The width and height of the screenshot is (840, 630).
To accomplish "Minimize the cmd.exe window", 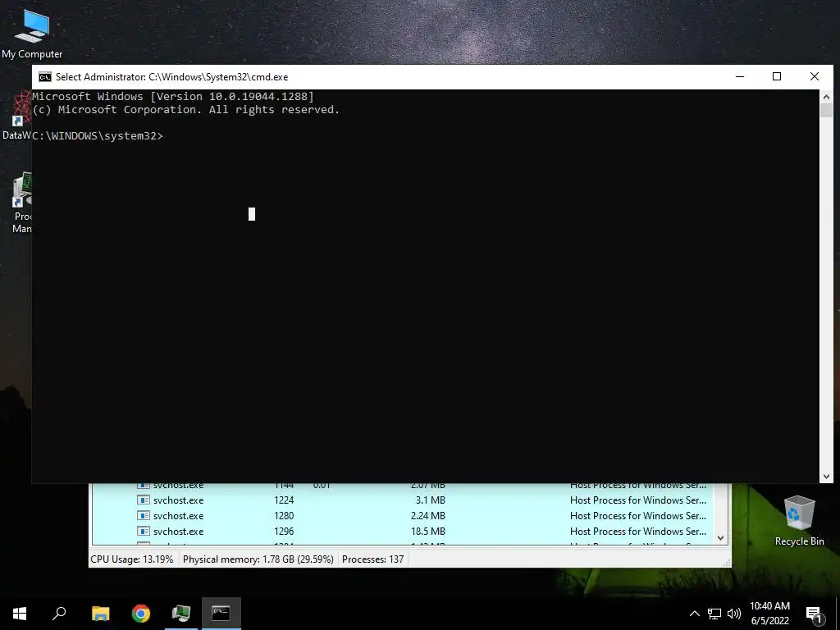I will [x=740, y=76].
